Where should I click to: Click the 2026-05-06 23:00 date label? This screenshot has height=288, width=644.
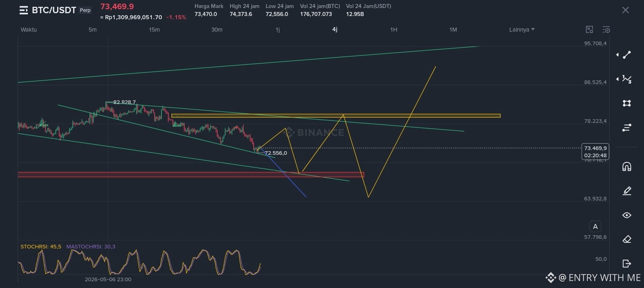click(108, 279)
